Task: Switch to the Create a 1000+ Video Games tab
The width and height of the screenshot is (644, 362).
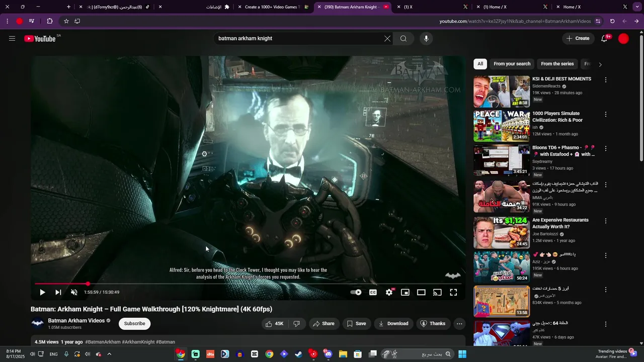Action: pyautogui.click(x=273, y=7)
